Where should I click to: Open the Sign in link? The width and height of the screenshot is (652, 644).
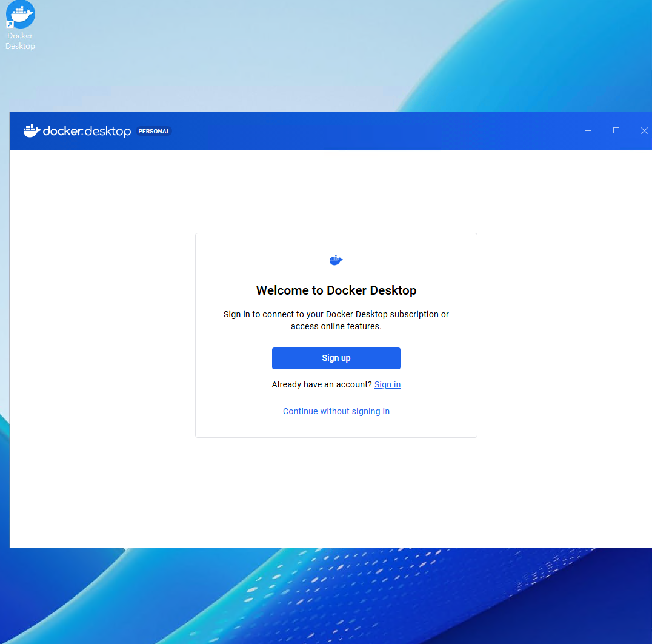[387, 384]
